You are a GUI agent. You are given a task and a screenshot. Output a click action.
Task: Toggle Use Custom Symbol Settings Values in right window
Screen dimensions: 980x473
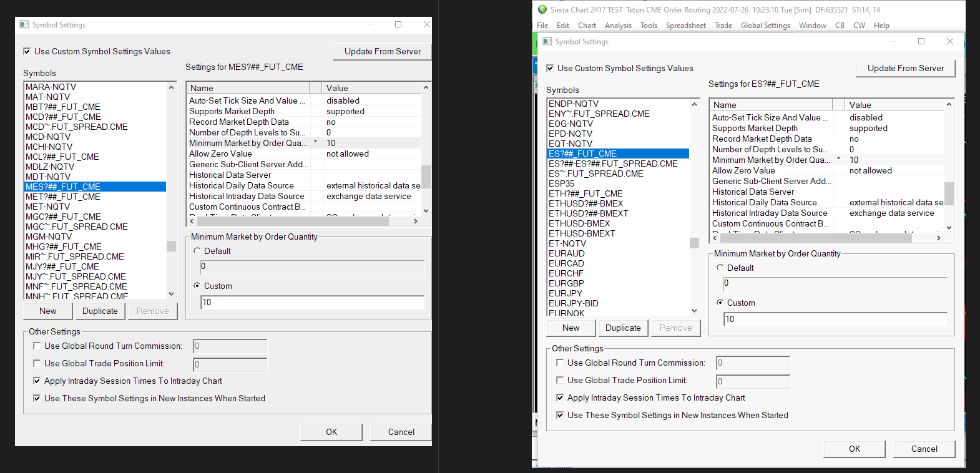point(550,68)
